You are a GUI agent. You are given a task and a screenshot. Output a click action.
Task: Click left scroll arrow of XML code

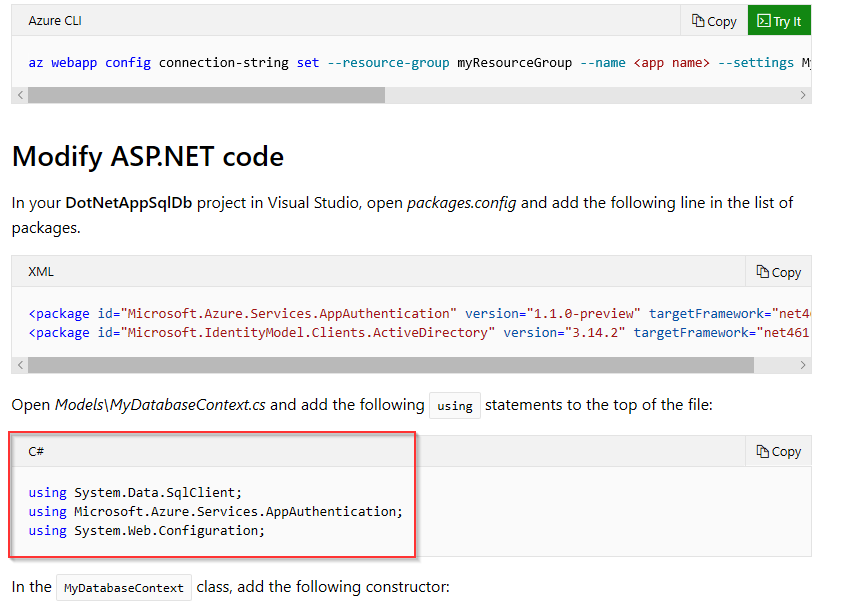(x=20, y=365)
